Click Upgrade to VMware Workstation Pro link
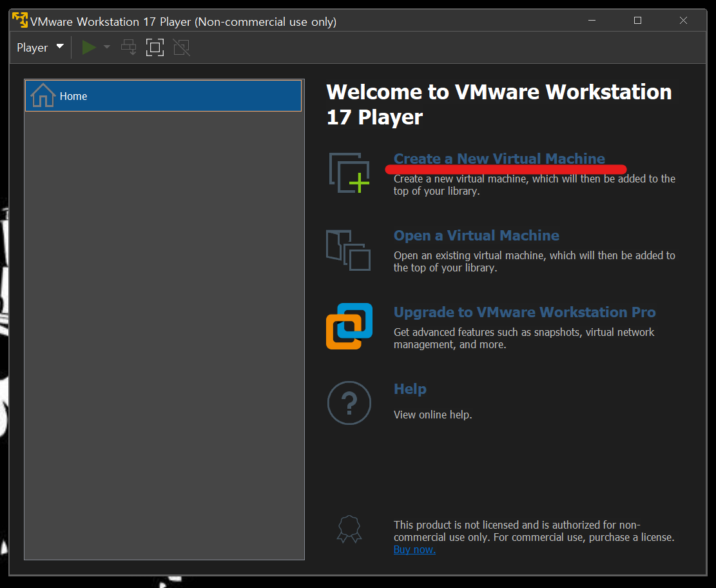The height and width of the screenshot is (588, 716). [524, 312]
